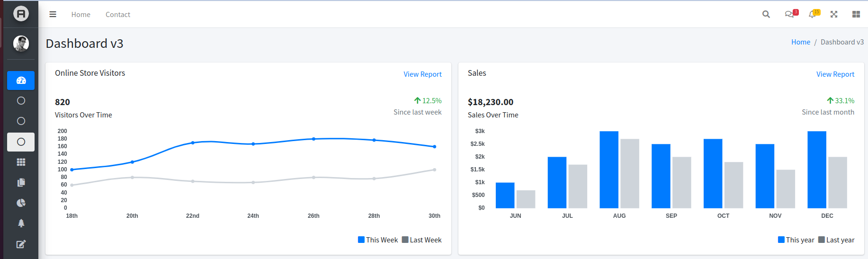Viewport: 868px width, 259px height.
Task: Click the blue JUN bar in Sales chart
Action: (x=505, y=195)
